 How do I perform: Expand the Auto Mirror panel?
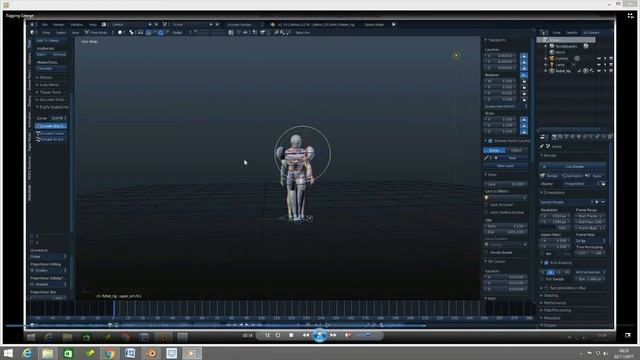point(48,85)
